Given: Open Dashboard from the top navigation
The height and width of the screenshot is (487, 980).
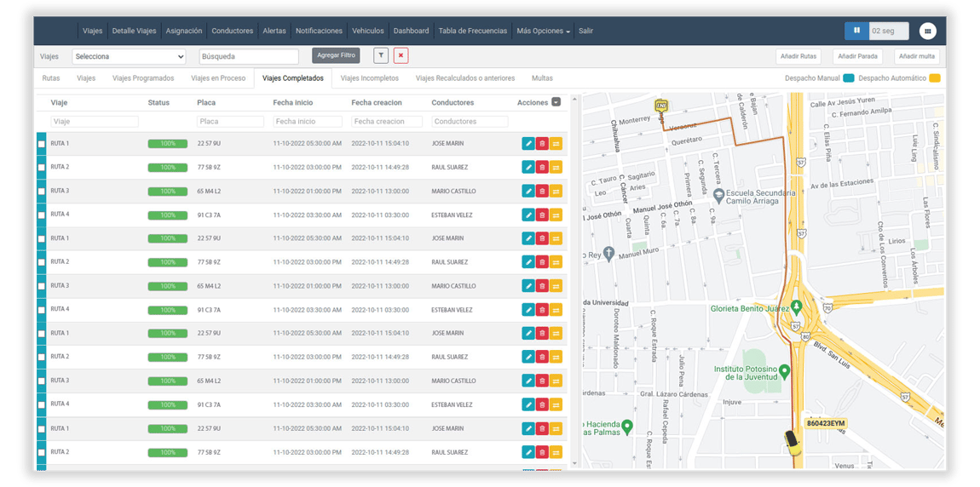Looking at the screenshot, I should (x=412, y=31).
